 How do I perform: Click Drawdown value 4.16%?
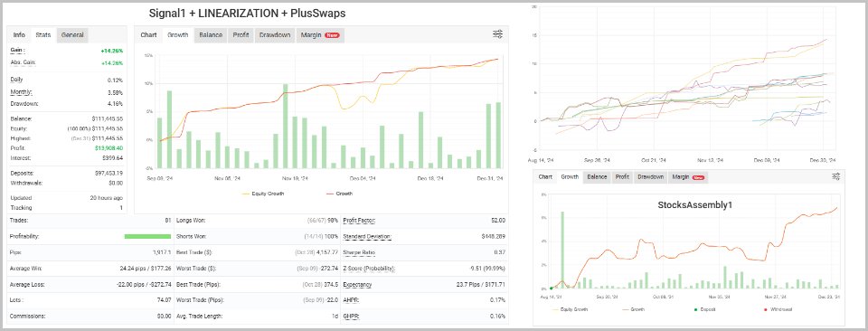click(x=116, y=103)
